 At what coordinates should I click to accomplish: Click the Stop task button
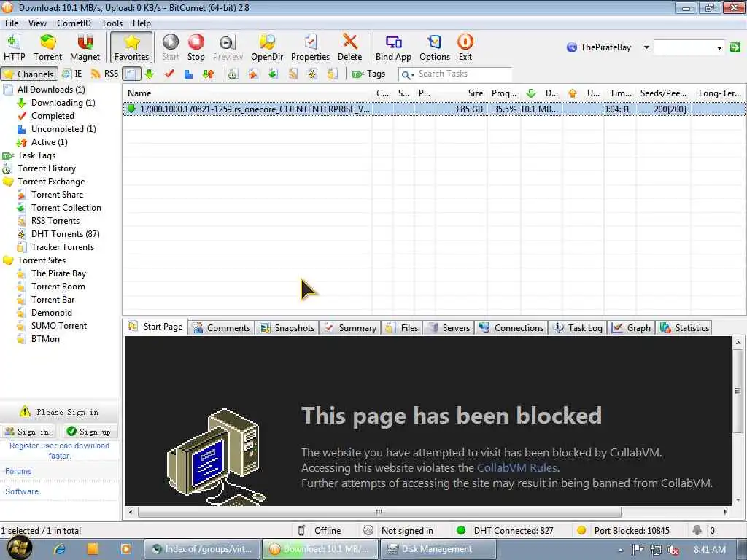click(196, 47)
